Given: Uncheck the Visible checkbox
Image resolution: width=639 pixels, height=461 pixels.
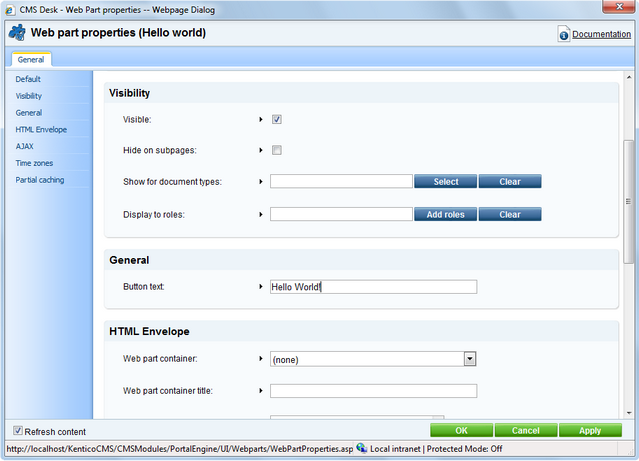Looking at the screenshot, I should tap(277, 120).
